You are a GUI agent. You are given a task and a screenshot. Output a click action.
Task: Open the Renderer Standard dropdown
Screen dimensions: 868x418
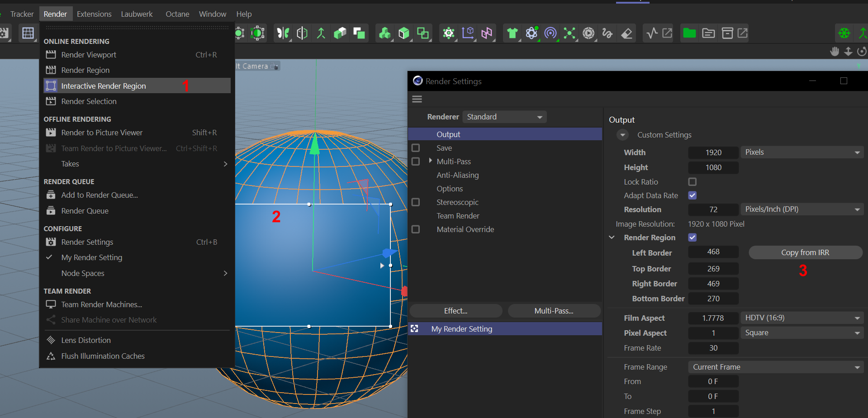coord(505,117)
